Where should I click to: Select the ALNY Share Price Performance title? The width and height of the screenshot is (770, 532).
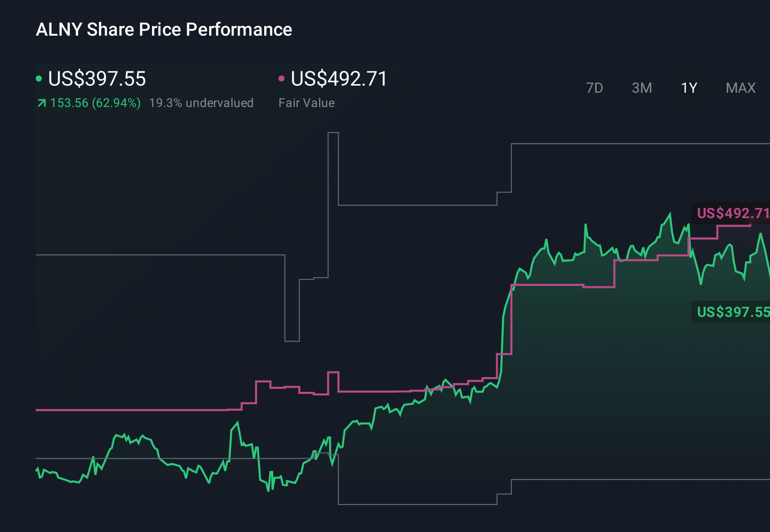pyautogui.click(x=164, y=30)
